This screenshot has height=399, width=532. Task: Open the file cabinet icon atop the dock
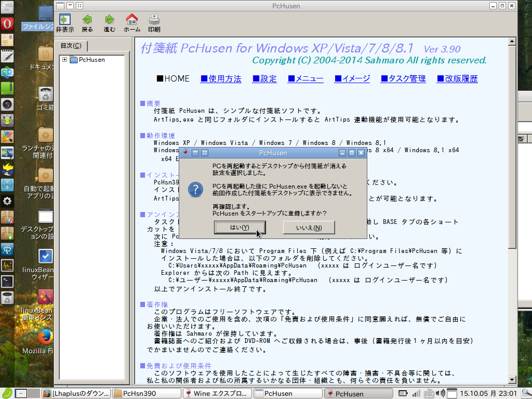pyautogui.click(x=7, y=7)
